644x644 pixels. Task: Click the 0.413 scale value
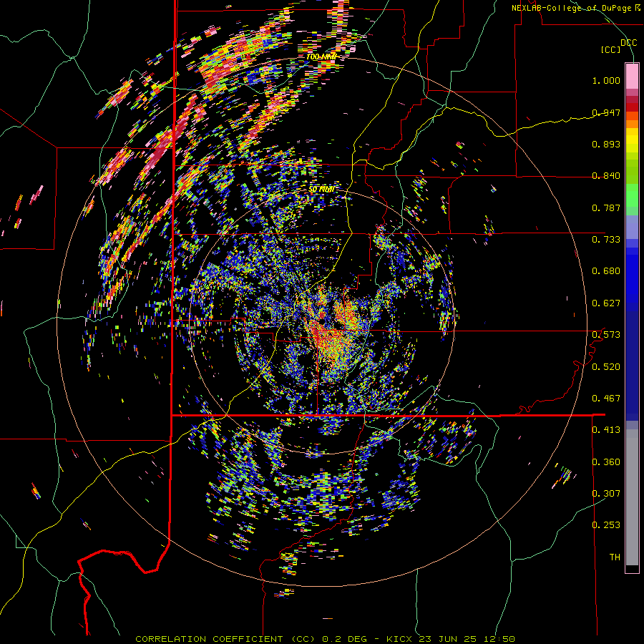point(606,430)
